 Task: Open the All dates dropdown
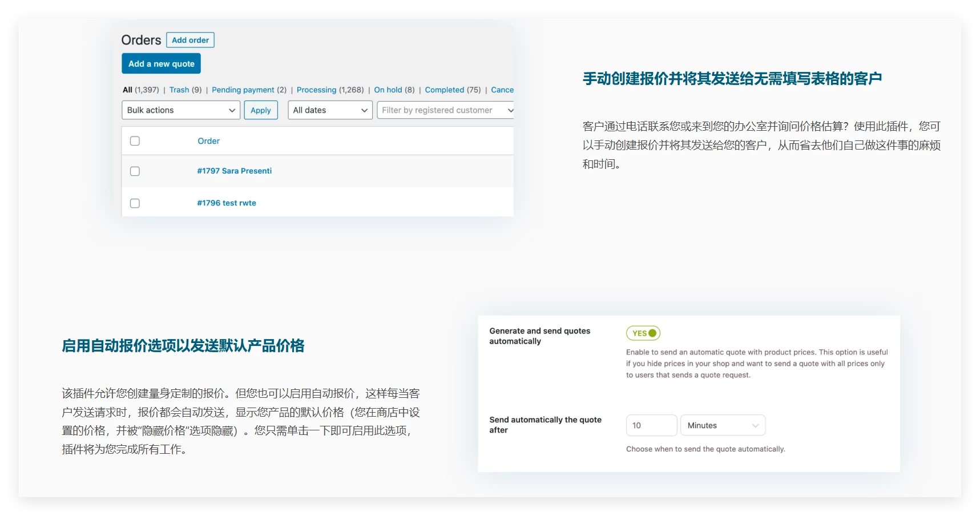click(x=329, y=110)
